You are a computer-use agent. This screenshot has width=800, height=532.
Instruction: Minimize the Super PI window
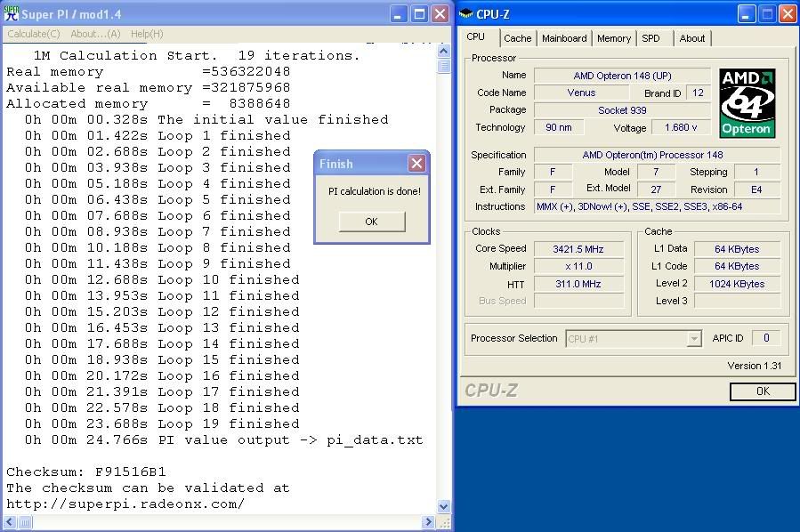pos(399,13)
